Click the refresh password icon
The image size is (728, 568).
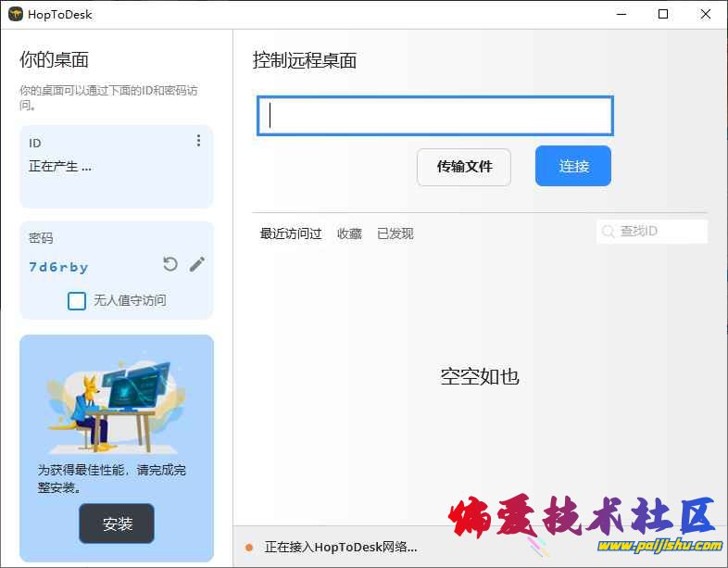(170, 264)
